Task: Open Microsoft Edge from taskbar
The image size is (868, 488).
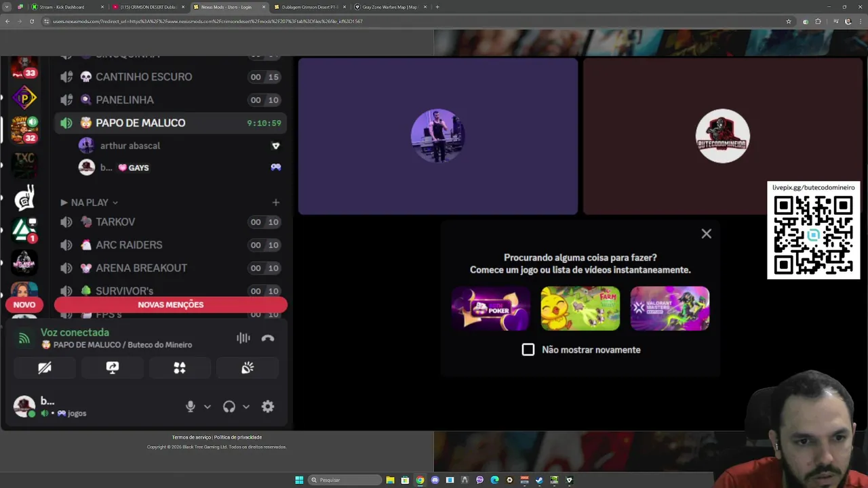Action: pos(494,480)
